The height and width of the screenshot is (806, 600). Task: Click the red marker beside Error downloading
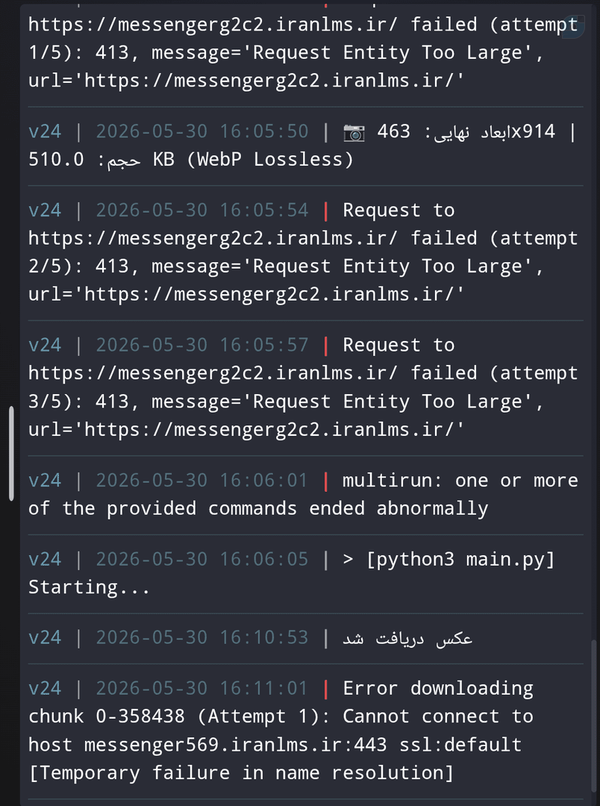coord(325,688)
